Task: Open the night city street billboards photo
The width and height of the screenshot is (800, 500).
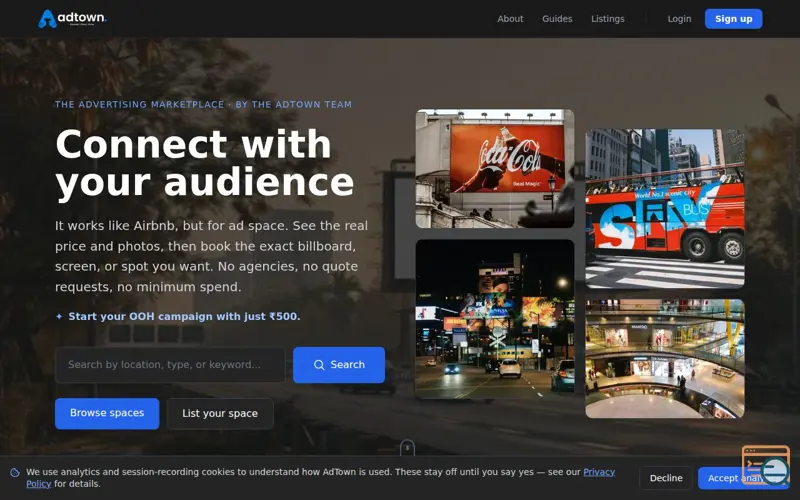Action: (495, 319)
